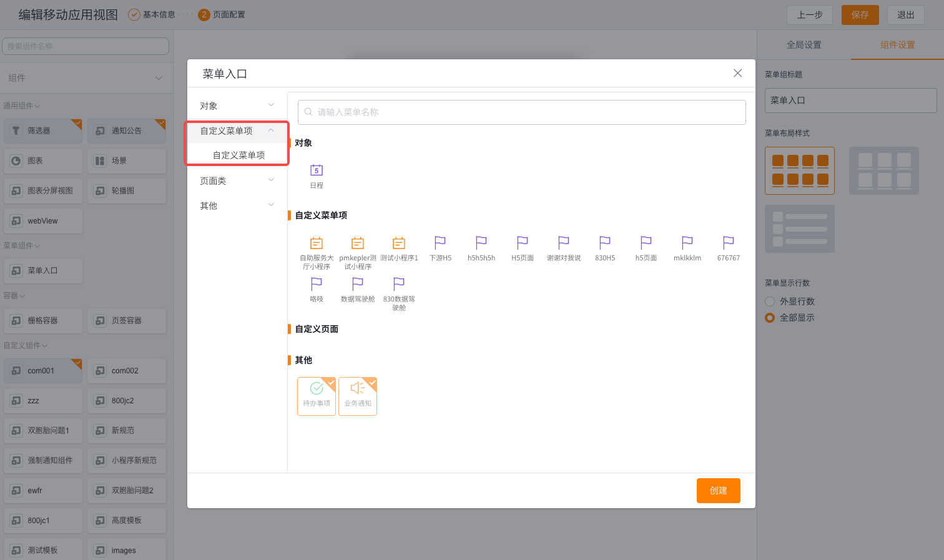Select the 数据驾驶舱 flag icon

(357, 285)
